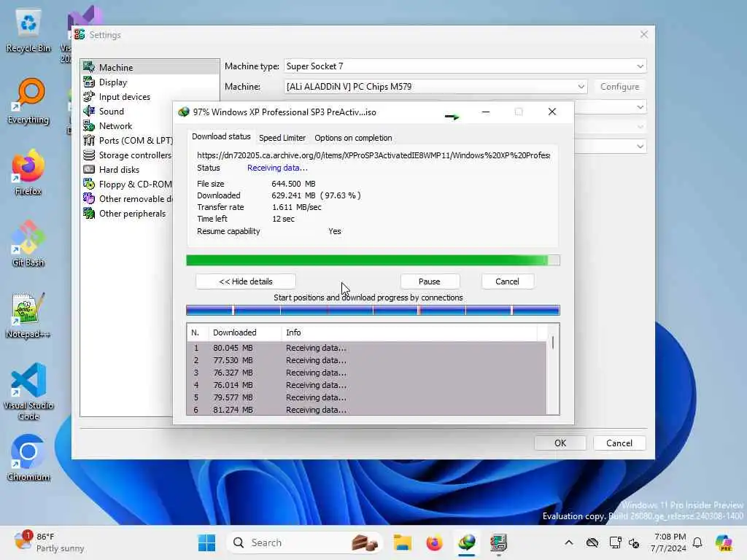
Task: Launch Git Bash desktop shortcut
Action: point(28,244)
